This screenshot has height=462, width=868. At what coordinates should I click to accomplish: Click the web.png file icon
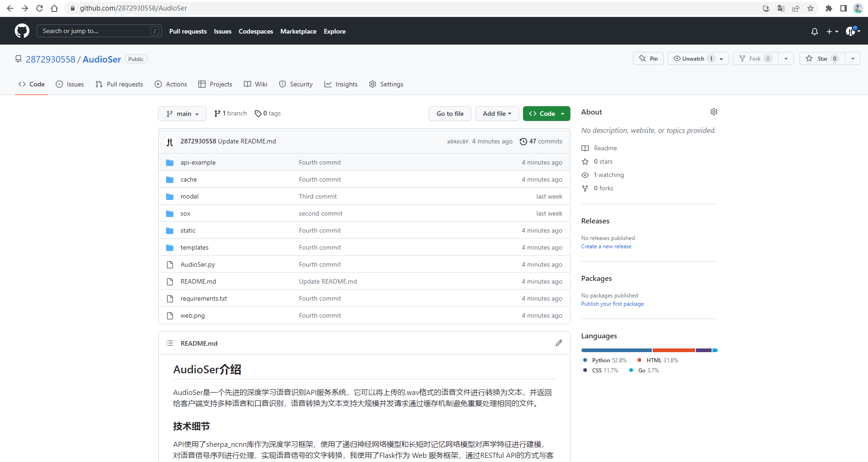point(170,315)
